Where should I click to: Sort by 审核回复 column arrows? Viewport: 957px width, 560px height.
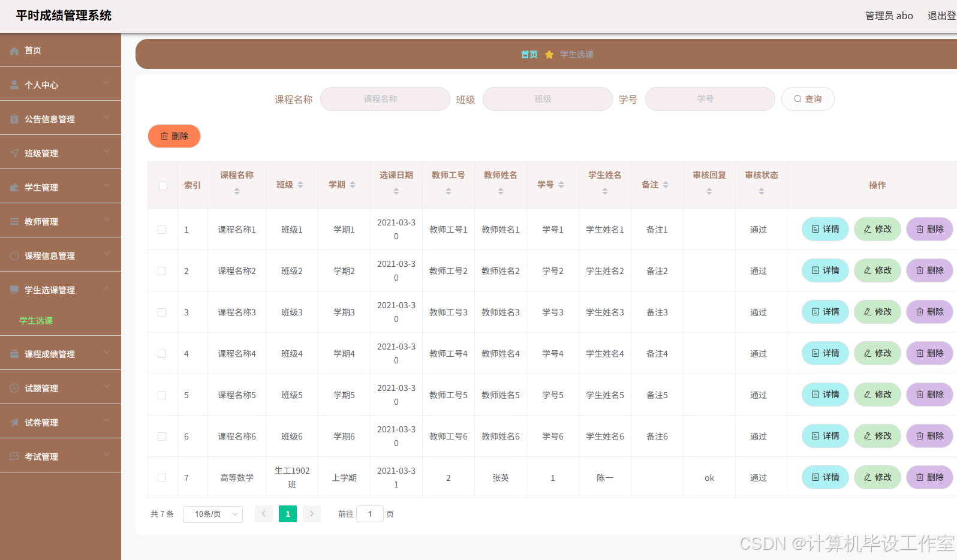coord(709,191)
